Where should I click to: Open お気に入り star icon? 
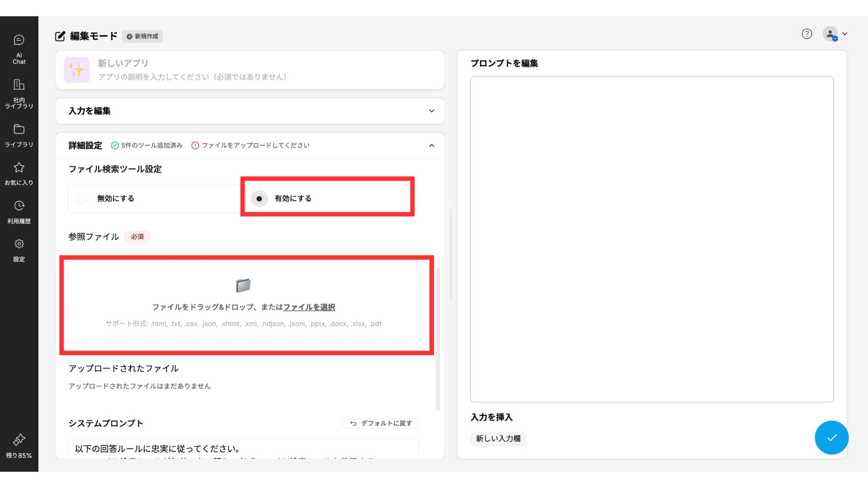pos(19,174)
